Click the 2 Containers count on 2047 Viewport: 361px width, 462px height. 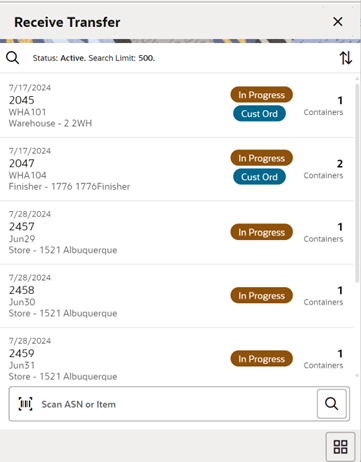323,169
